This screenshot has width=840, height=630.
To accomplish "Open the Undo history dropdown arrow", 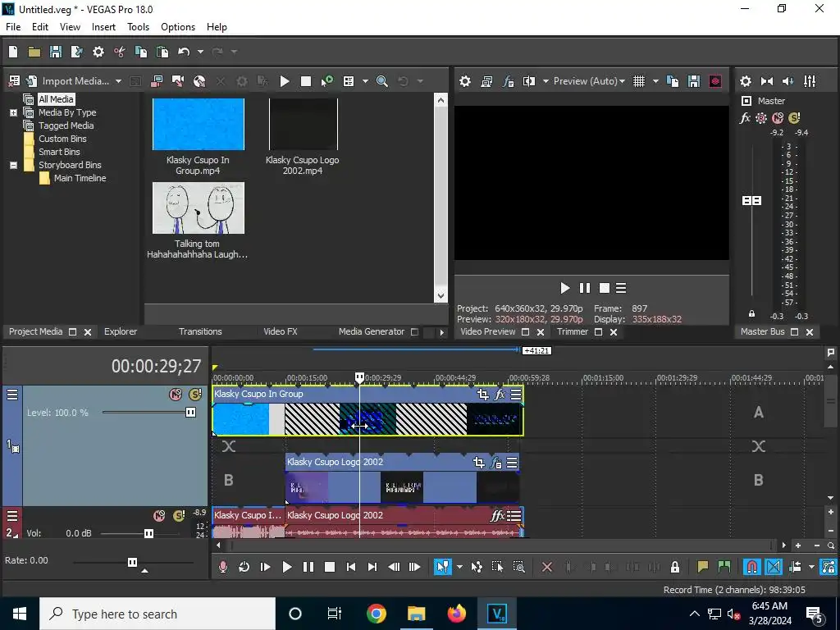I will 200,52.
